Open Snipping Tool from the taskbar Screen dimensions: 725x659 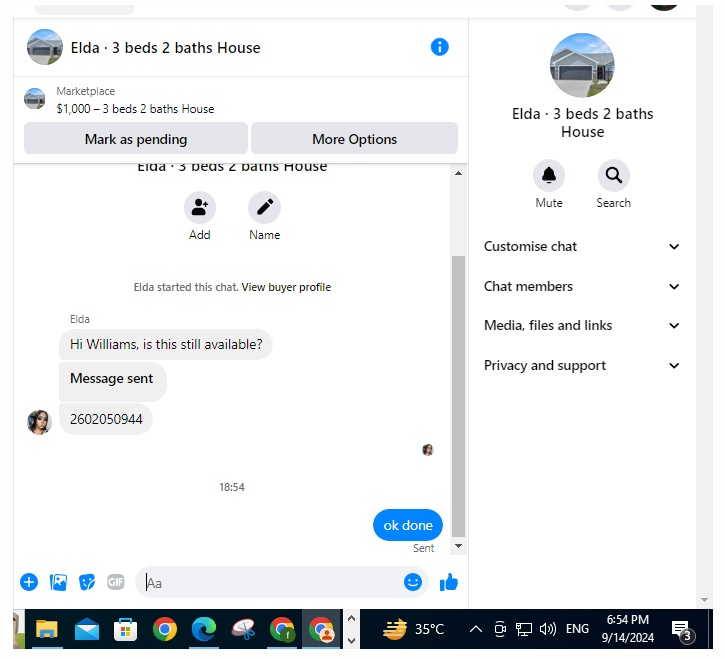[243, 629]
